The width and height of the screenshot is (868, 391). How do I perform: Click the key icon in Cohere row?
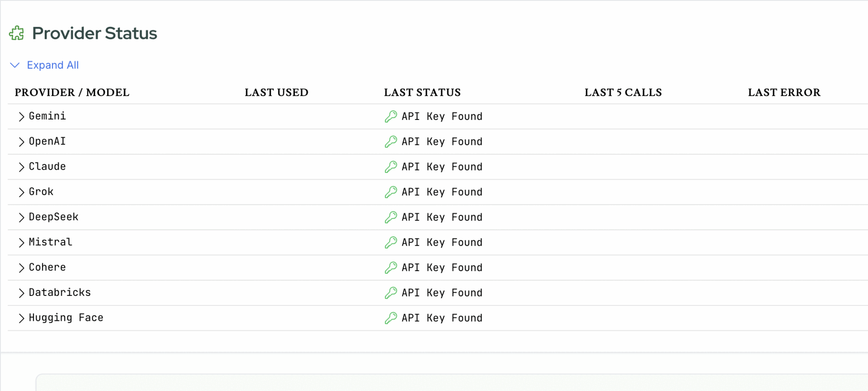point(391,268)
